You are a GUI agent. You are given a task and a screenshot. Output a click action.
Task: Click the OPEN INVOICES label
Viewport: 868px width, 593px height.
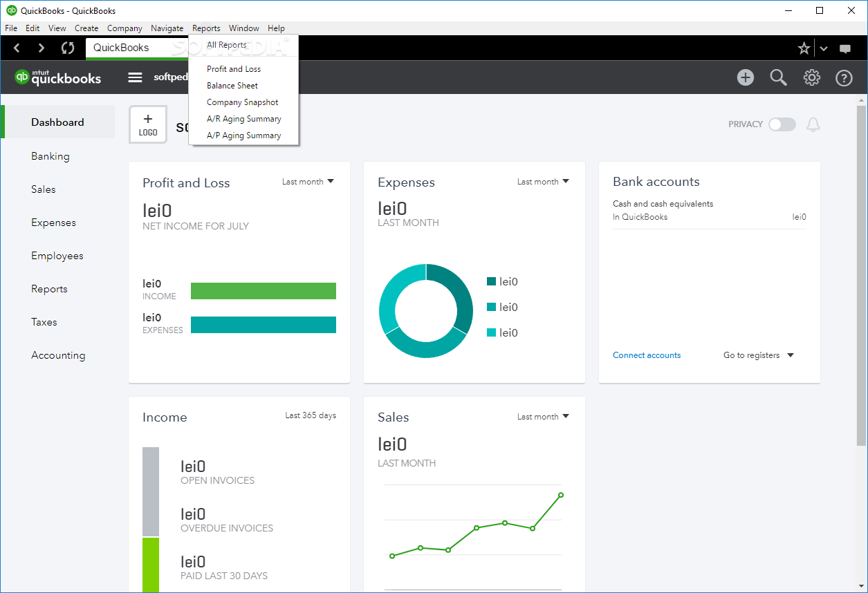[x=217, y=480]
